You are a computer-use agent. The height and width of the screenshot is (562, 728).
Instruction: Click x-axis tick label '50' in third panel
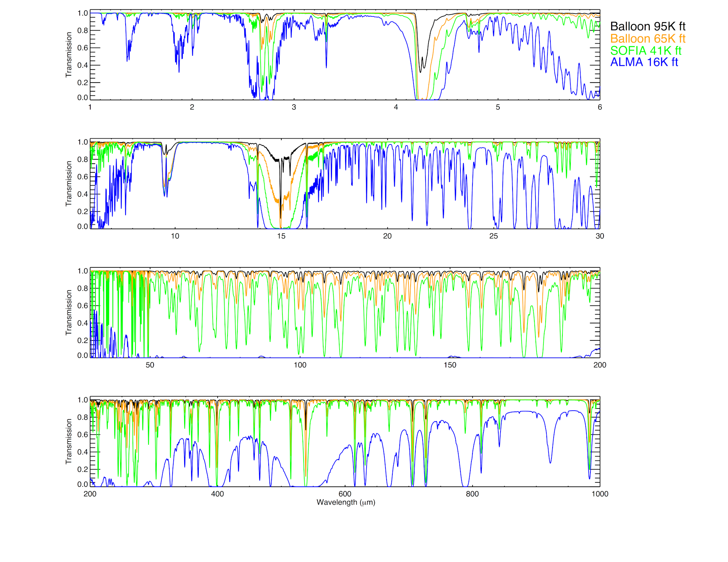pyautogui.click(x=150, y=365)
